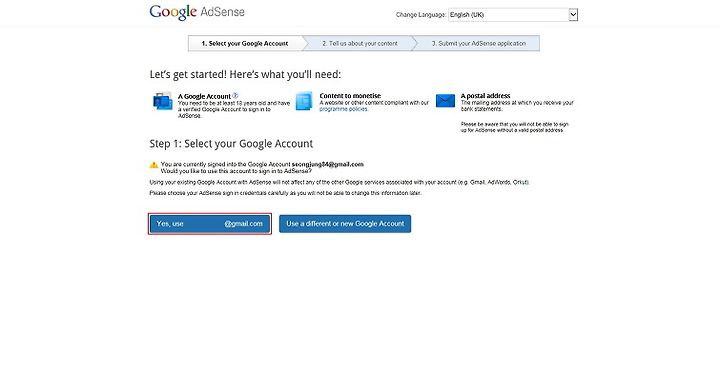Click the Let's get started heading
720x370 pixels.
click(x=245, y=74)
